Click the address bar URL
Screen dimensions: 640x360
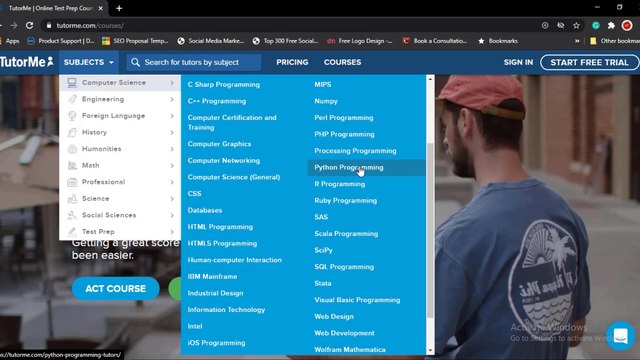click(x=90, y=25)
